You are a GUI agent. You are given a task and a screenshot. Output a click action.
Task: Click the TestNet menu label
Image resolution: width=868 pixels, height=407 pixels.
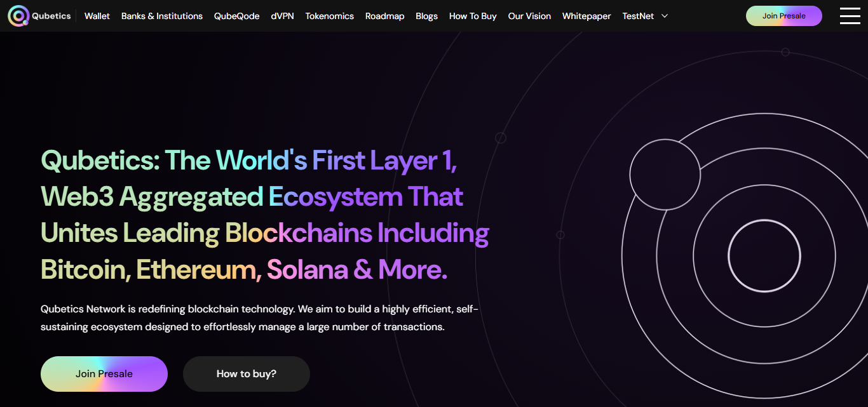click(x=638, y=16)
